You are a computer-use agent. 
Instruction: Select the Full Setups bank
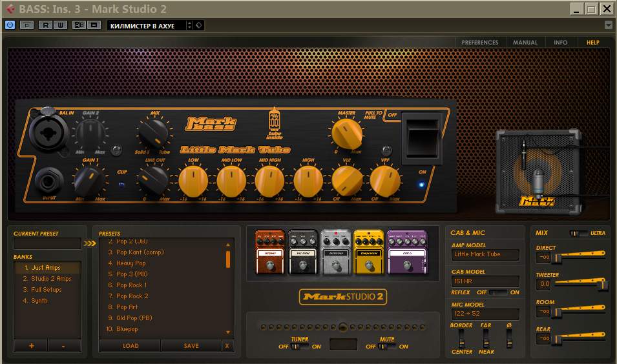[47, 290]
